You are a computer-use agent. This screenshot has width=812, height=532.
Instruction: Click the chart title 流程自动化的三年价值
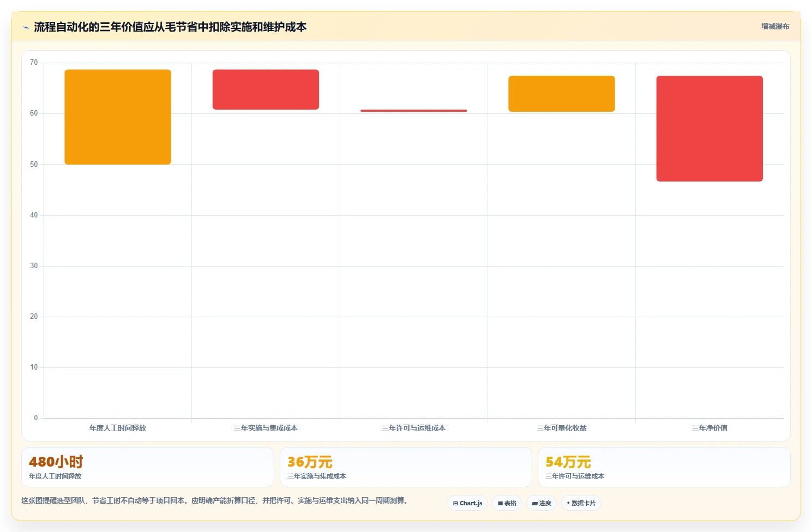coord(170,27)
